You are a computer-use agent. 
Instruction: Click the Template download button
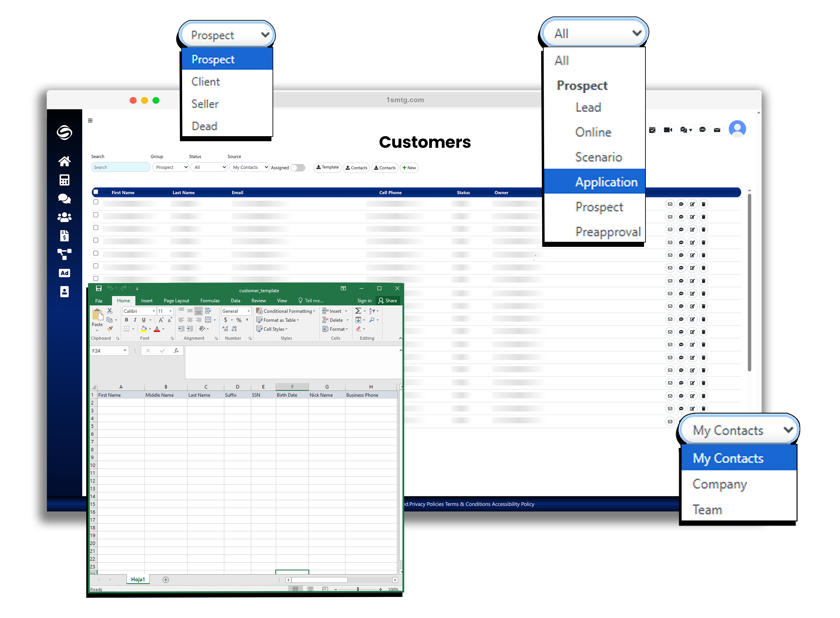click(327, 167)
